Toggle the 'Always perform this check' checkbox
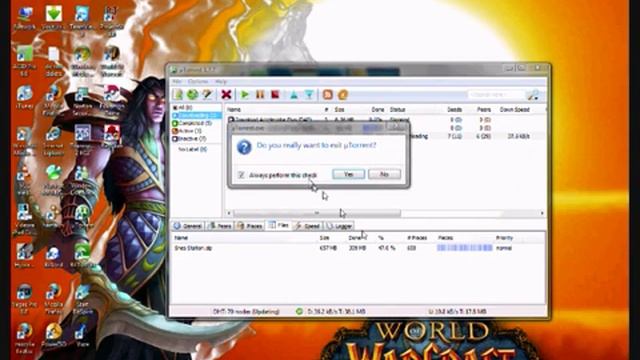The width and height of the screenshot is (640, 360). click(x=241, y=175)
